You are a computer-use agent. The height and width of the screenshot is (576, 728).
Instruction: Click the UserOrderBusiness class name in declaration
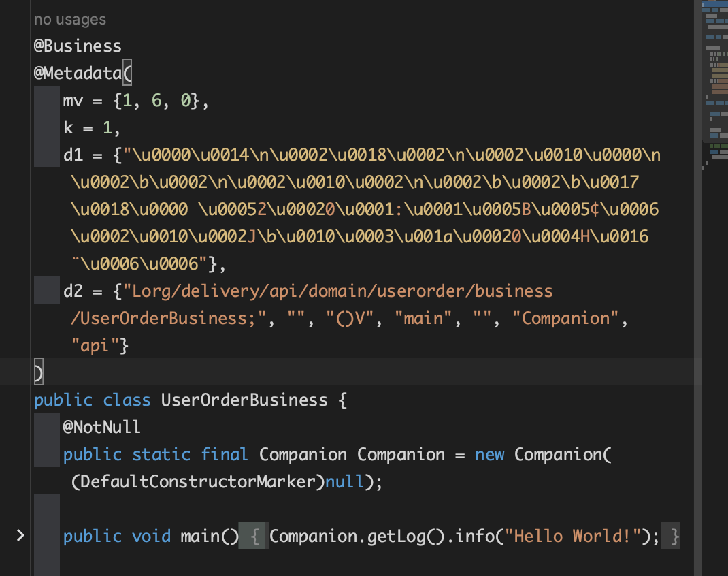[244, 400]
